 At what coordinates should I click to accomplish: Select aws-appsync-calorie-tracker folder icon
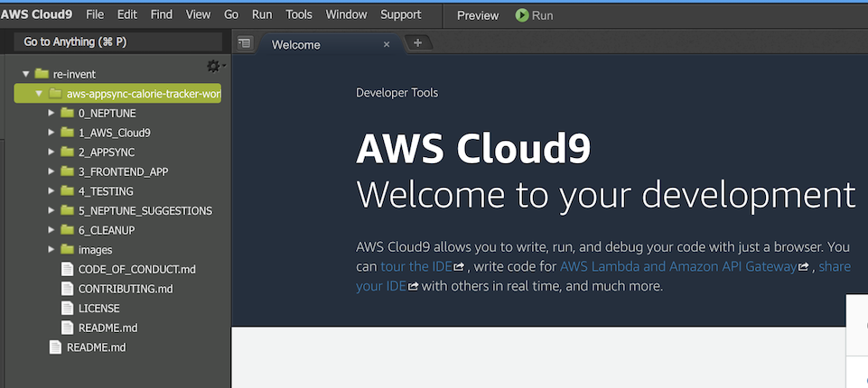pyautogui.click(x=55, y=94)
